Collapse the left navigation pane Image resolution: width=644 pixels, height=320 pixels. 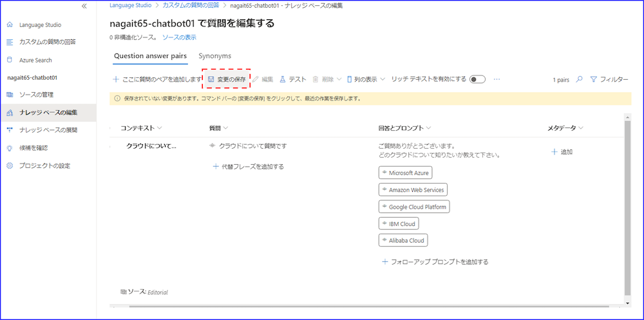pos(83,6)
